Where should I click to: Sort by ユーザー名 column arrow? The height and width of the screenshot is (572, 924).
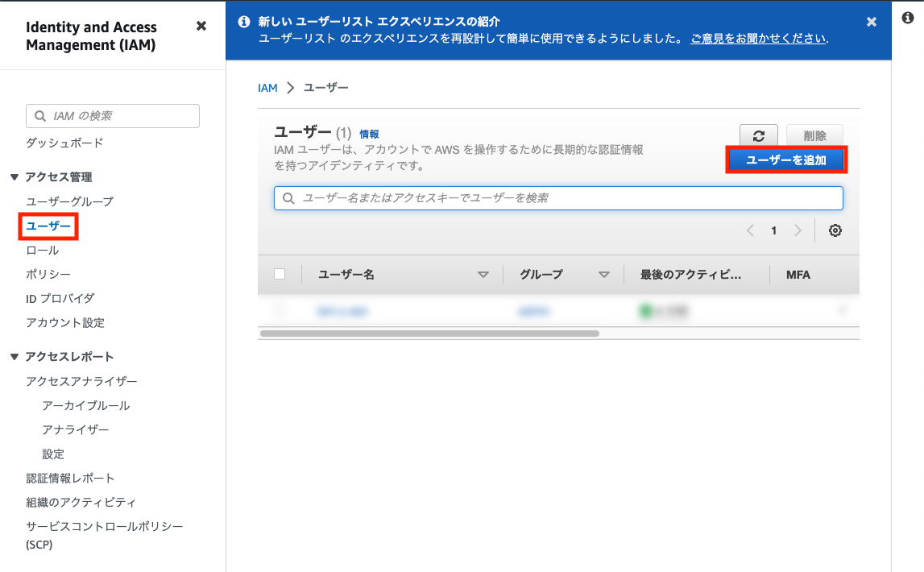(x=483, y=275)
